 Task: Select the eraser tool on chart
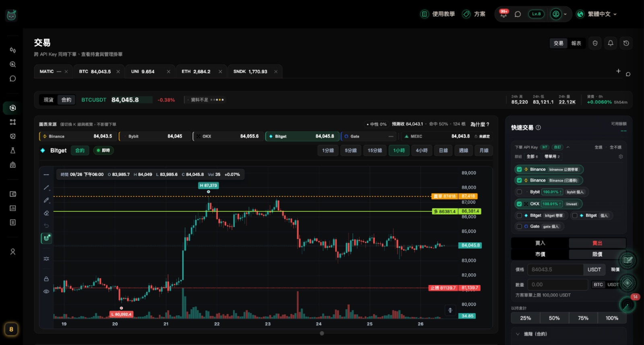pos(46,213)
